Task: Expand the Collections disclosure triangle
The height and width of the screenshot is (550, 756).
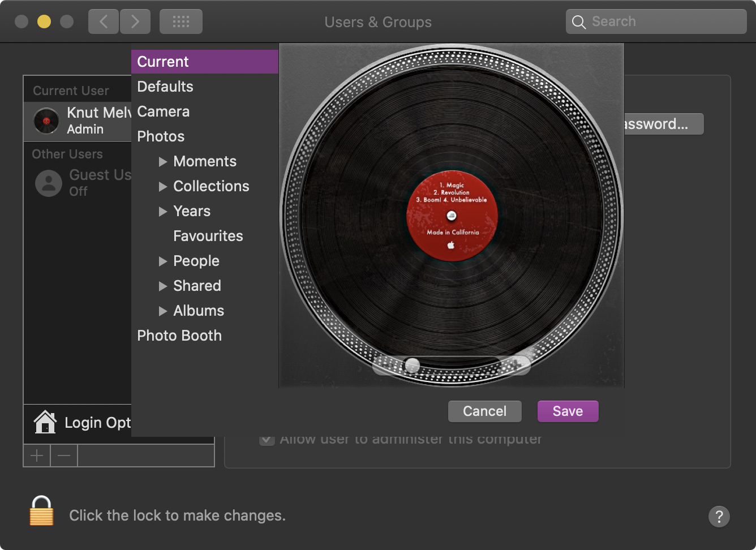Action: [163, 187]
